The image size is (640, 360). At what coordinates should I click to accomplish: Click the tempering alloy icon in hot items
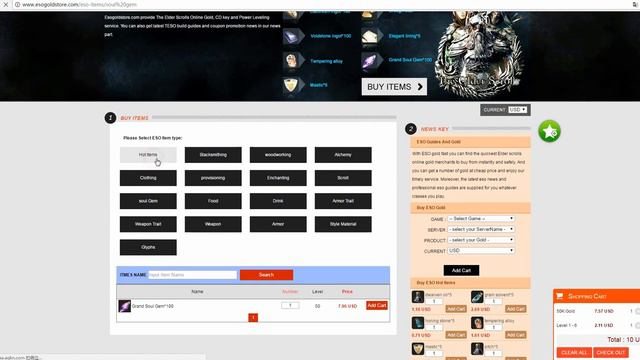pos(477,323)
